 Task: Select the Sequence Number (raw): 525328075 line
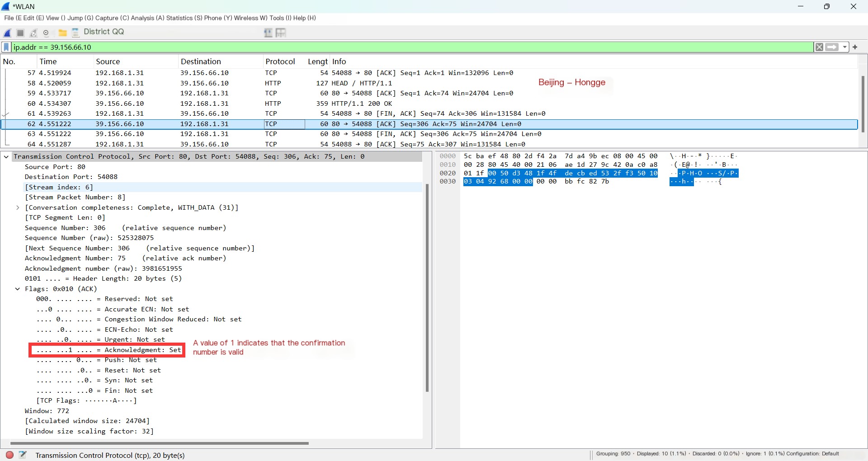click(89, 238)
